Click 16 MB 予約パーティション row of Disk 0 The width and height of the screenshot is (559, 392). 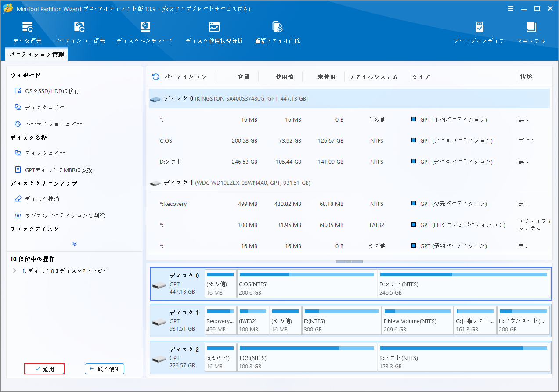tap(349, 120)
